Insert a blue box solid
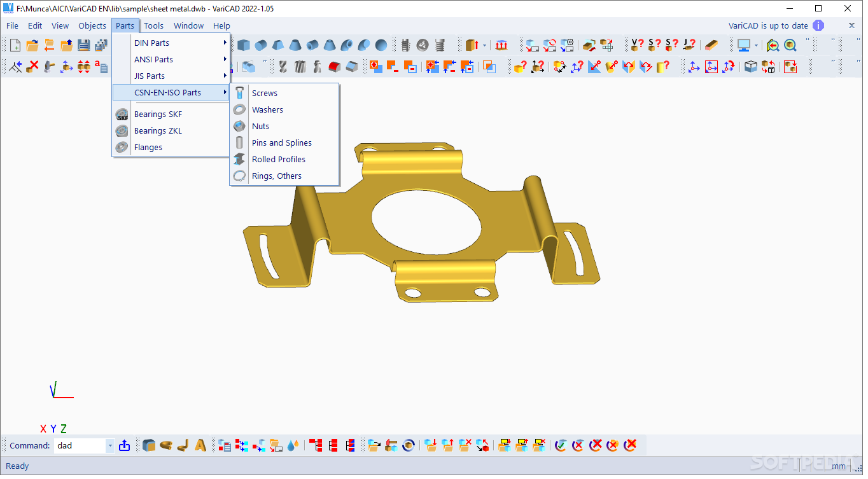This screenshot has width=868, height=479. pos(244,45)
